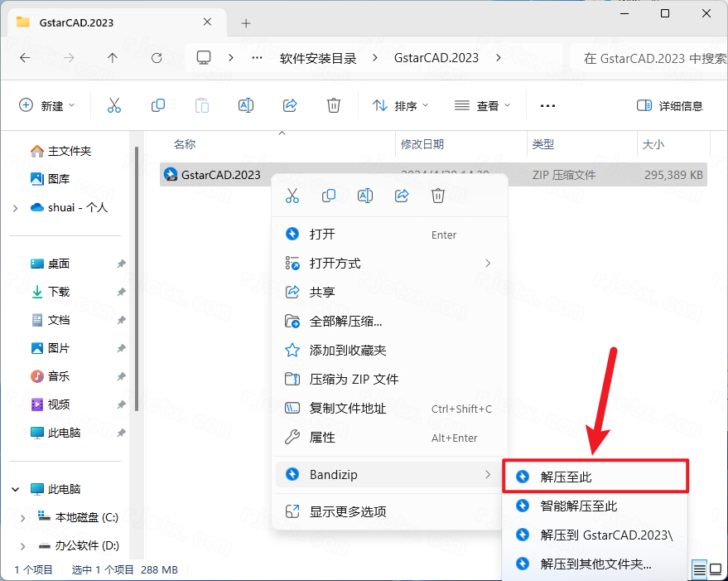Click the Cut icon in the context menu

[292, 196]
